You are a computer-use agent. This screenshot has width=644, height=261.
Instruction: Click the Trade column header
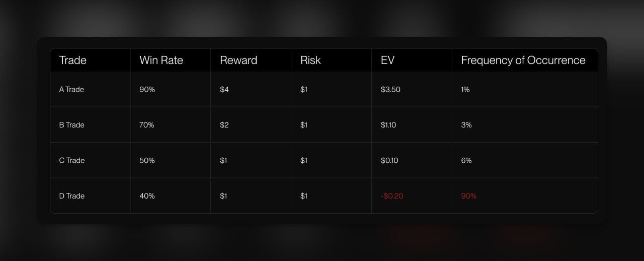pyautogui.click(x=73, y=60)
